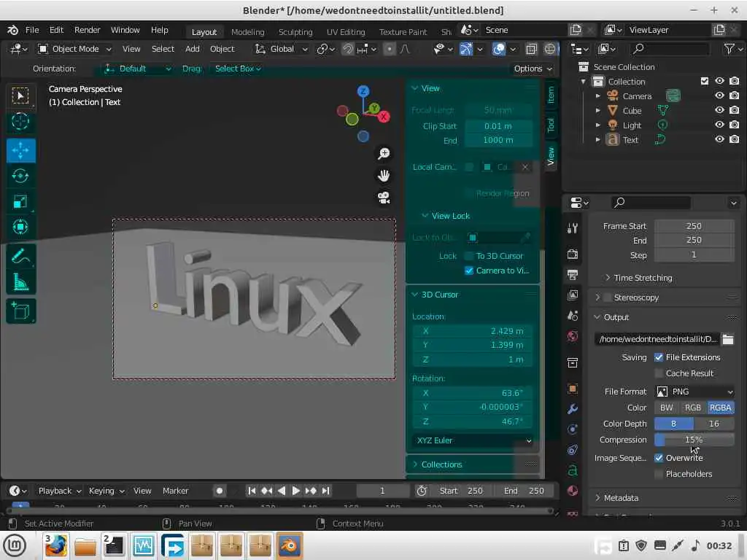Open the Object Mode dropdown
The height and width of the screenshot is (560, 747).
75,49
